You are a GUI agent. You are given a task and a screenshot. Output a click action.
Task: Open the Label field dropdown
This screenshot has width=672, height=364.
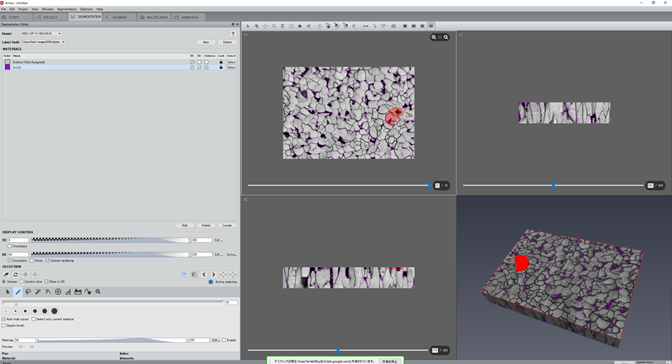coord(43,42)
